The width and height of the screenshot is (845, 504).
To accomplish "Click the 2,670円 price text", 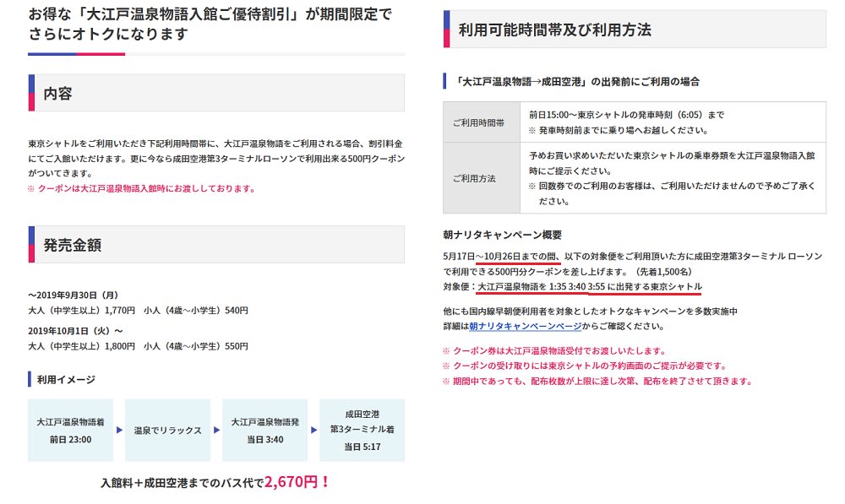I will pyautogui.click(x=297, y=481).
